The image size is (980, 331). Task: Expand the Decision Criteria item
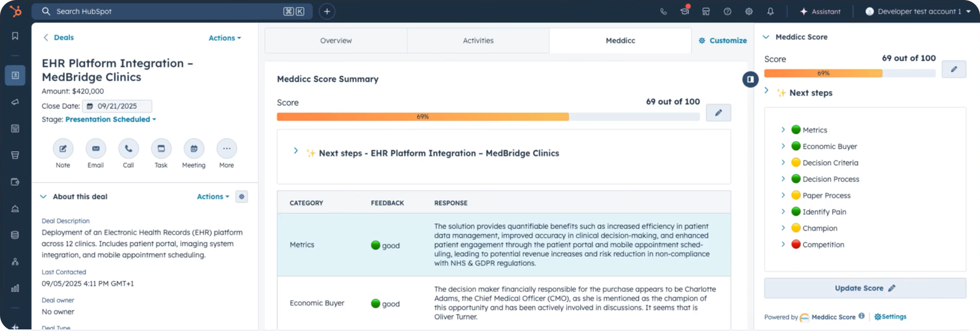(x=783, y=163)
